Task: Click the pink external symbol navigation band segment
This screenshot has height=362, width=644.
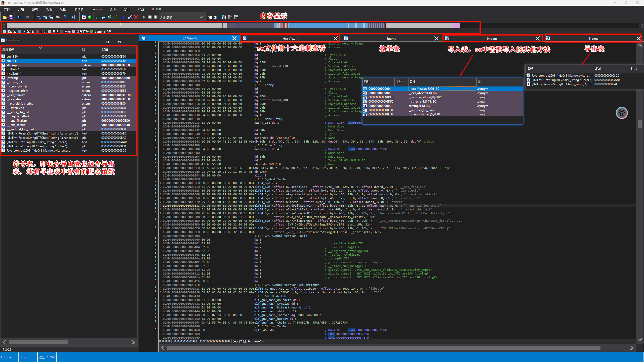Action: point(457,26)
